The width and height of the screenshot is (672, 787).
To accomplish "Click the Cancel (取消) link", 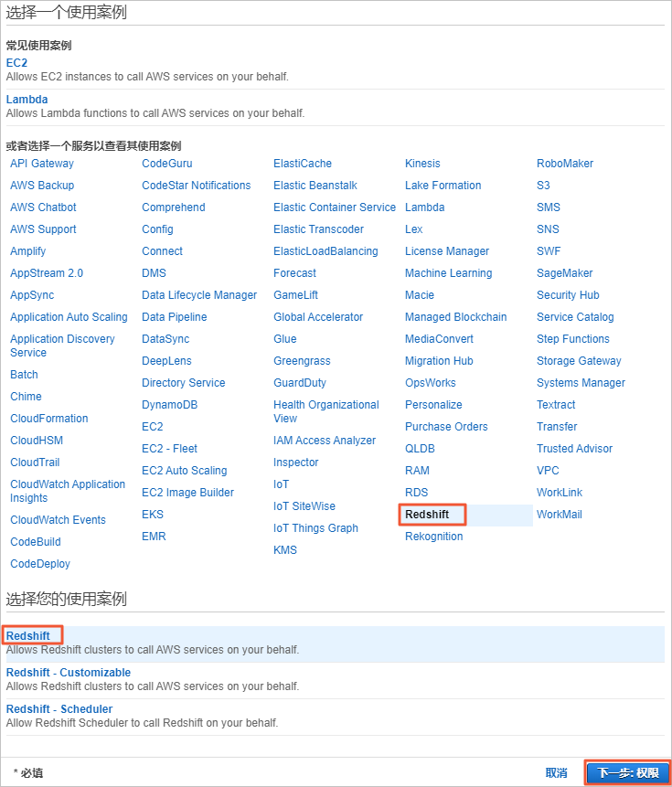I will point(556,773).
